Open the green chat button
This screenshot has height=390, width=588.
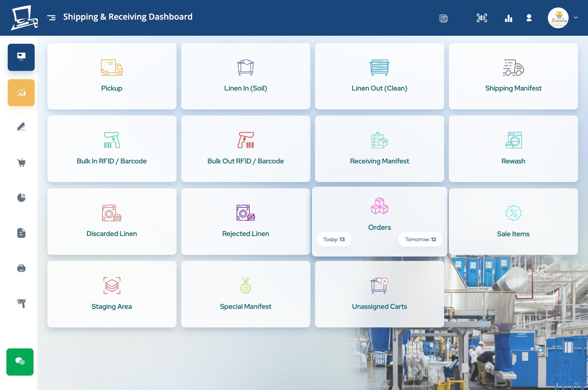pos(20,362)
